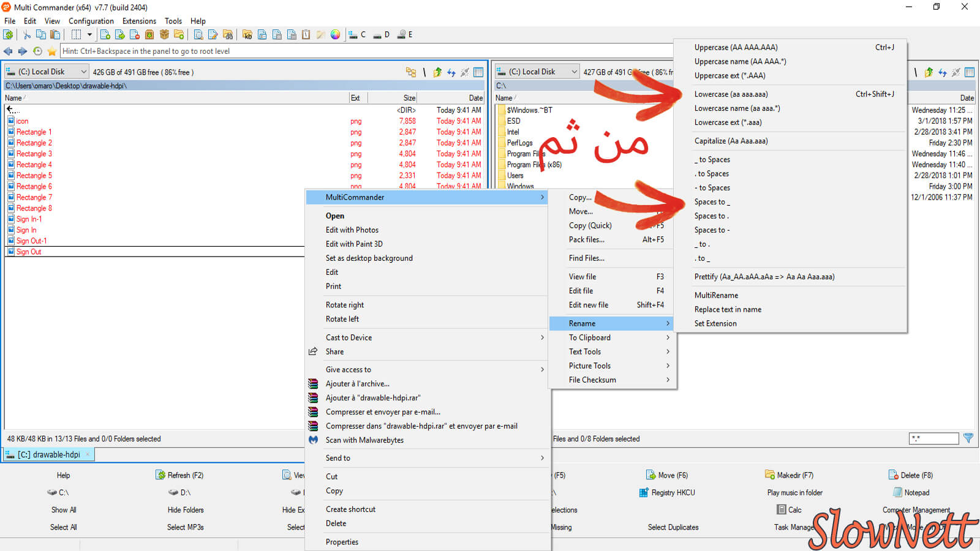Click the Cut scissors toolbar icon
Image resolution: width=980 pixels, height=551 pixels.
[27, 35]
